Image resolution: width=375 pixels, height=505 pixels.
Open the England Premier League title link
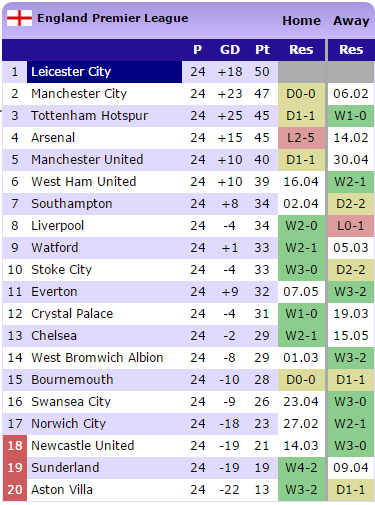[x=113, y=18]
